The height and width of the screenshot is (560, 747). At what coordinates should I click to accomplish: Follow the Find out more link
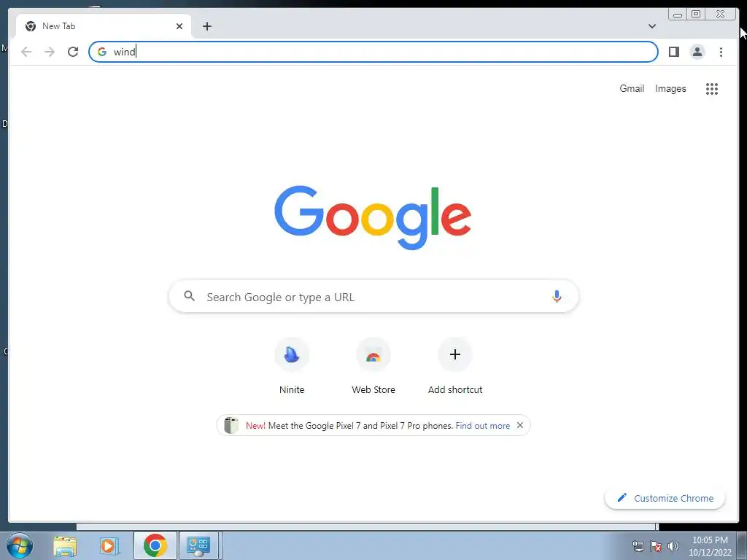(483, 426)
